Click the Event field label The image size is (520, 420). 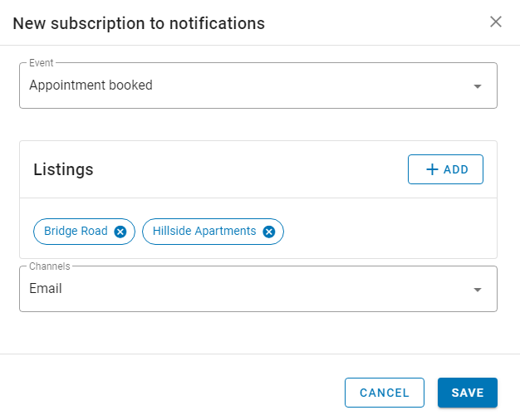click(x=42, y=62)
